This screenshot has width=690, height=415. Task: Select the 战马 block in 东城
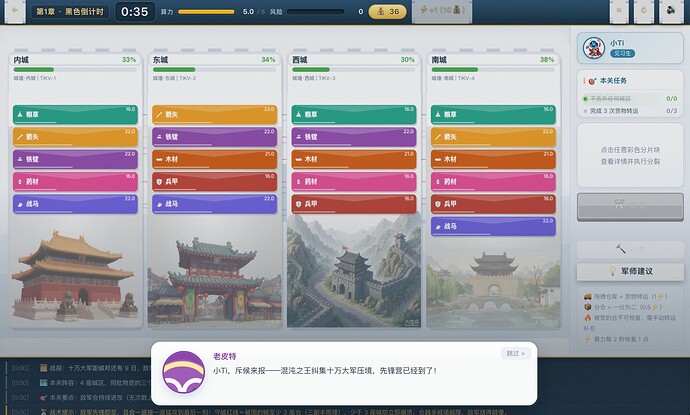[215, 204]
